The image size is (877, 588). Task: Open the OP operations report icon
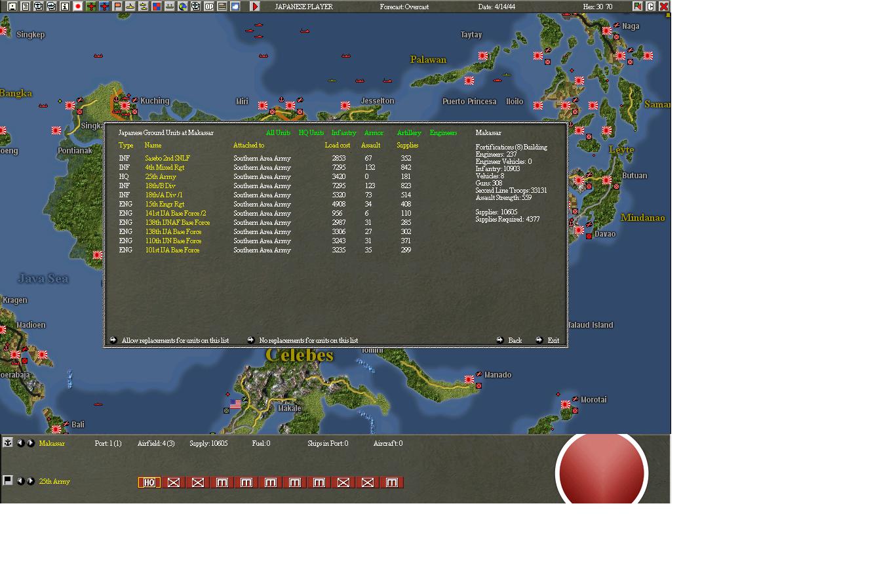click(x=209, y=7)
